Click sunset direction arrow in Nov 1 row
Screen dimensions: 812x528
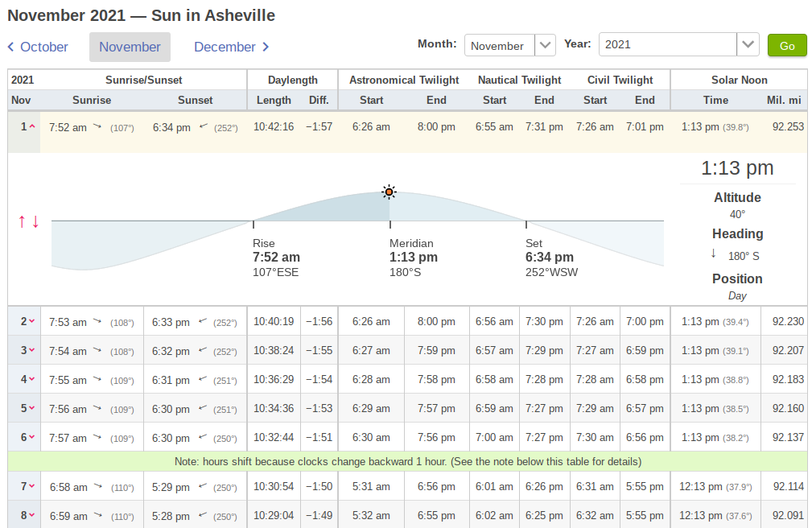click(x=204, y=126)
